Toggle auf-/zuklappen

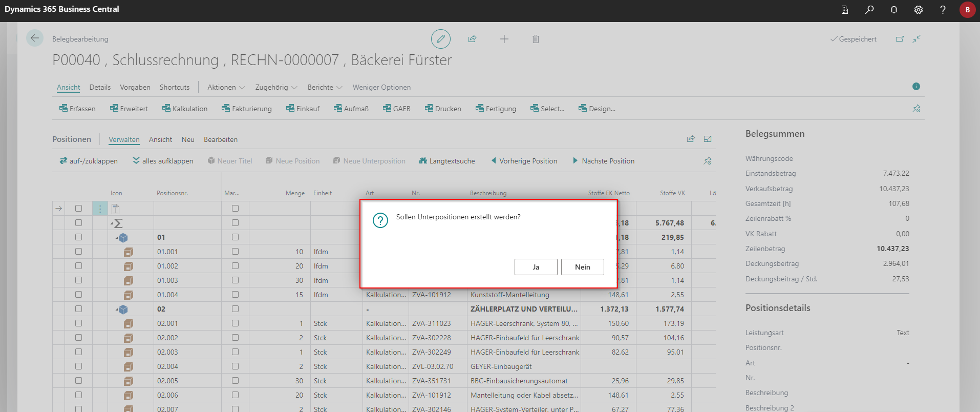[89, 161]
